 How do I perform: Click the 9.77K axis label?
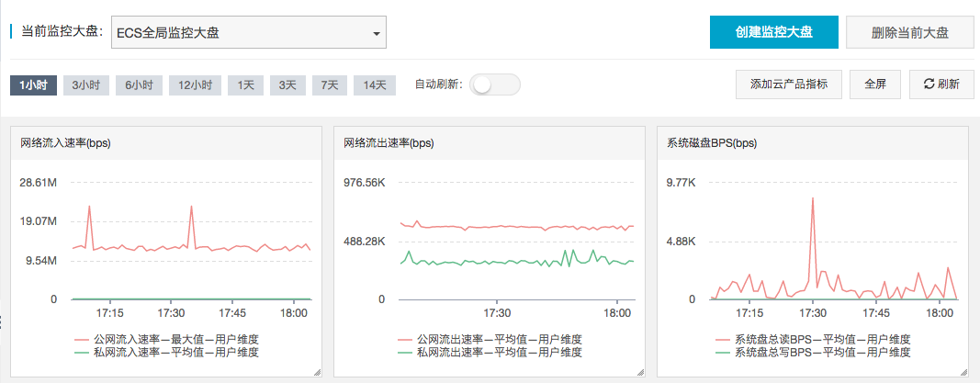pos(683,183)
